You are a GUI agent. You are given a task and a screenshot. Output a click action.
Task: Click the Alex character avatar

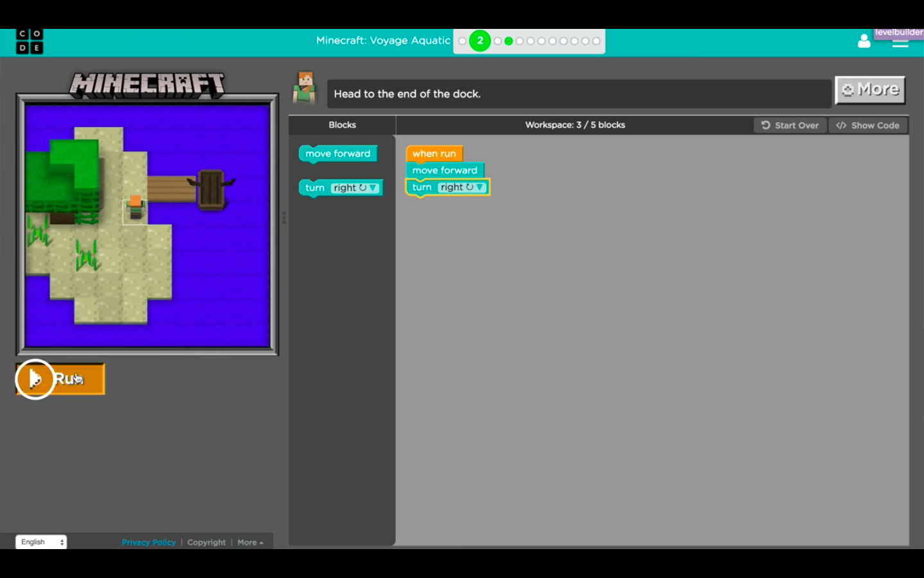pos(304,88)
